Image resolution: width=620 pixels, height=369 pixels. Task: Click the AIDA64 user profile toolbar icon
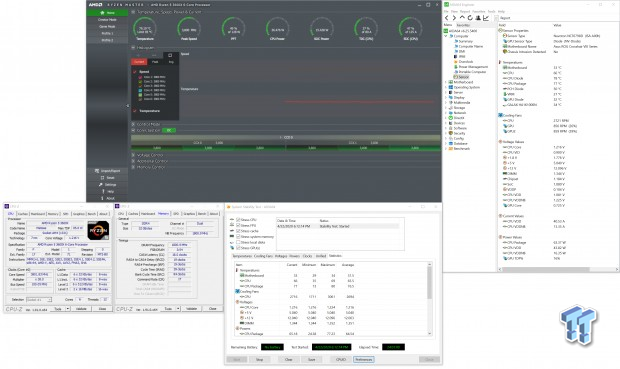[478, 18]
